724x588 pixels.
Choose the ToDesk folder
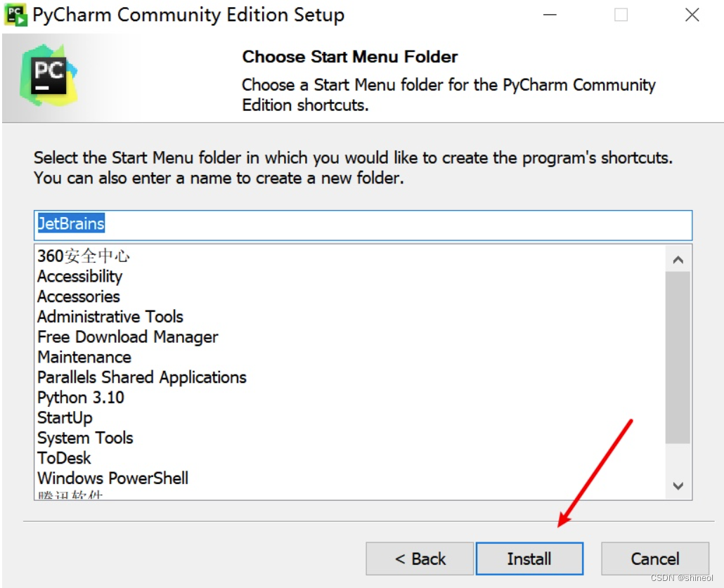click(64, 458)
